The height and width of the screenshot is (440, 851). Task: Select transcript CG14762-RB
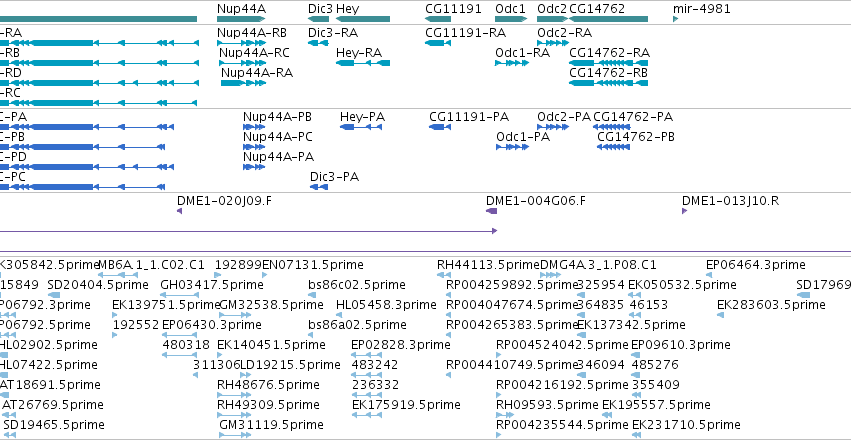[x=608, y=83]
